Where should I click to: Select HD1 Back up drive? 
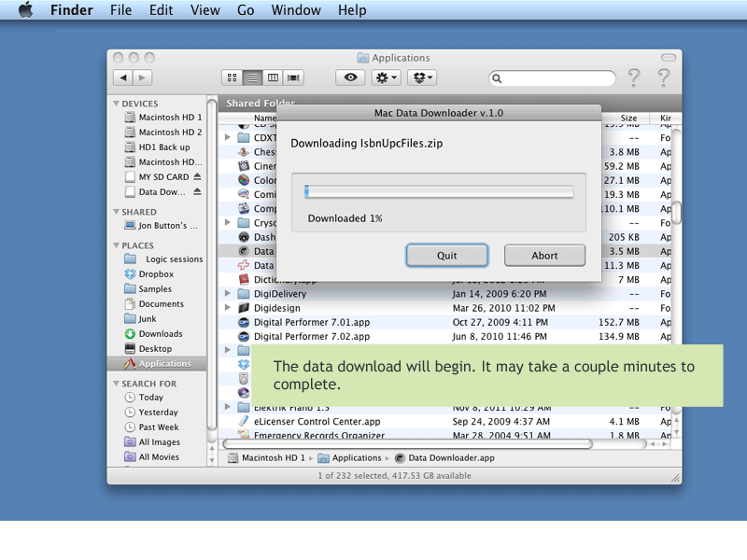pos(157,147)
